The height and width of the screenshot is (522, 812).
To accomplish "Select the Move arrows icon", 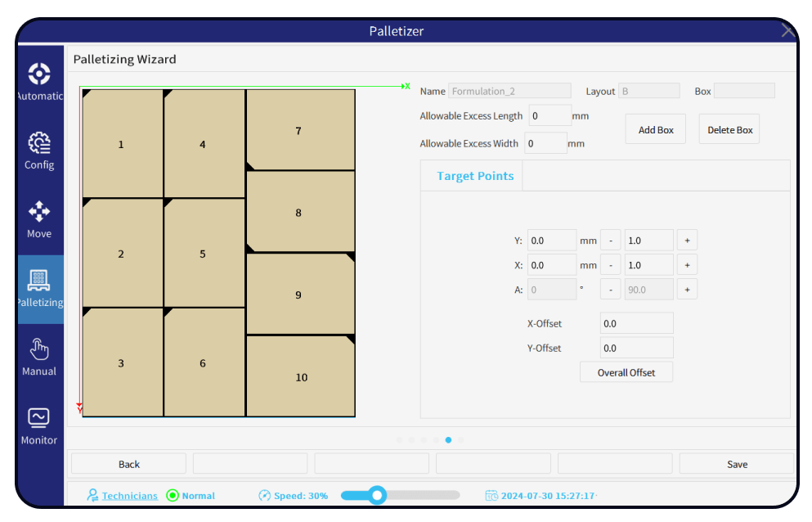I will pyautogui.click(x=39, y=213).
